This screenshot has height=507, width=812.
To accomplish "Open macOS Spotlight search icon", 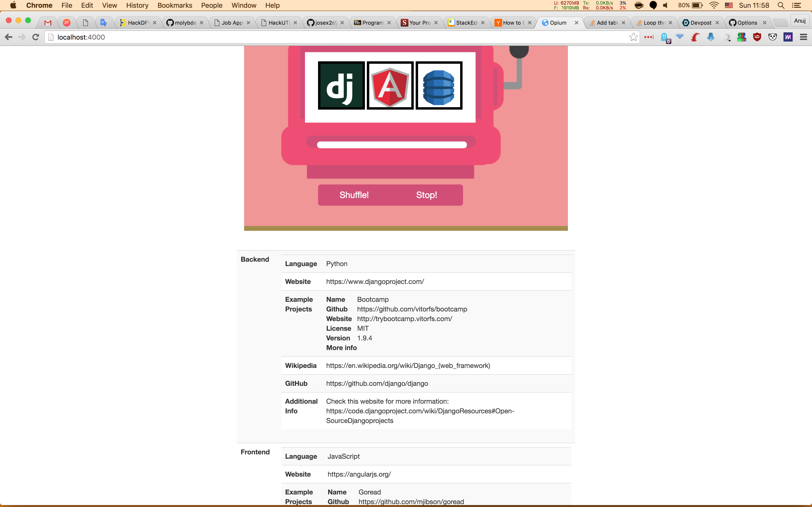I will click(x=781, y=5).
